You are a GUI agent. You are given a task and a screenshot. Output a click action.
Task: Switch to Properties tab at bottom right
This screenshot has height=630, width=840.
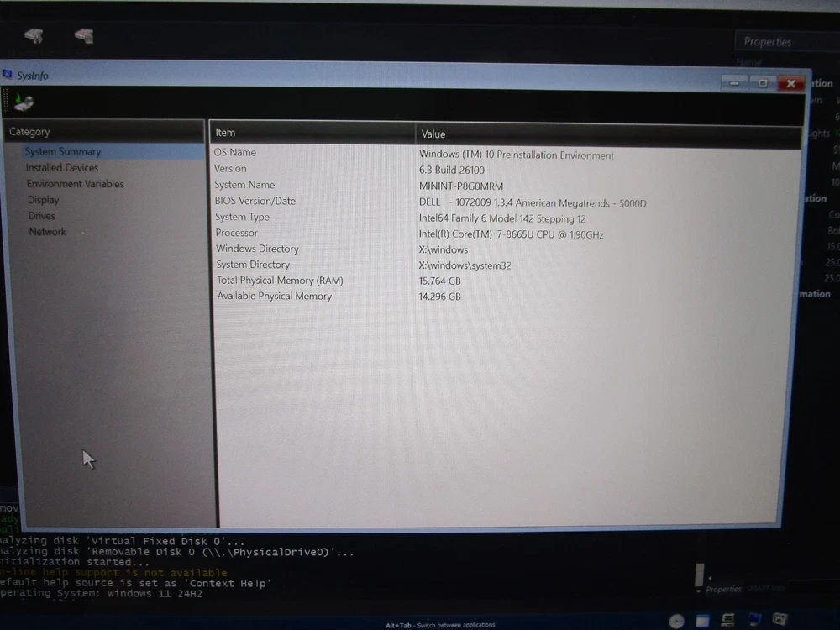click(722, 590)
